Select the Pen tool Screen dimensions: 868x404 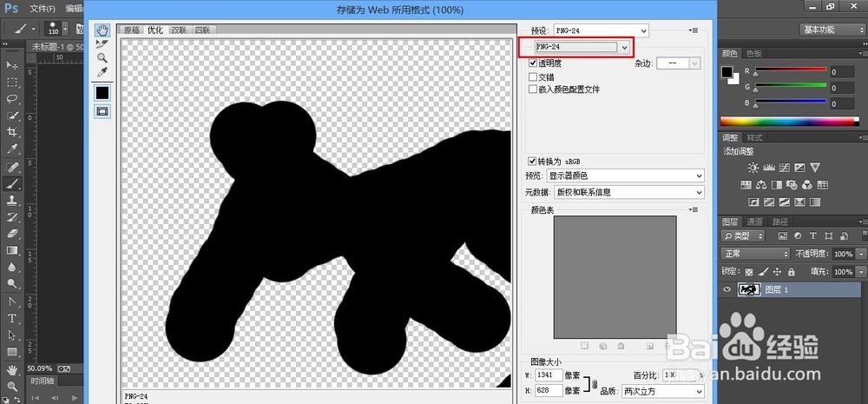[12, 301]
